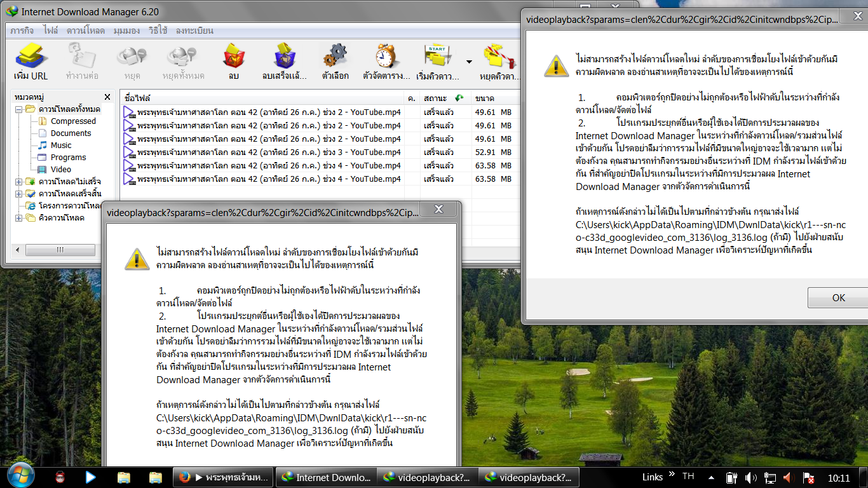868x488 pixels.
Task: Click the TH language indicator
Action: point(688,477)
